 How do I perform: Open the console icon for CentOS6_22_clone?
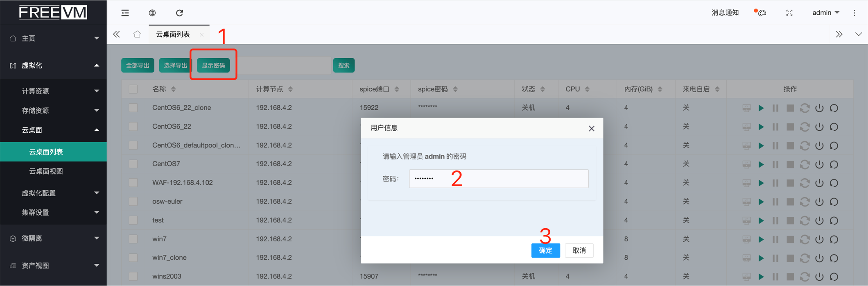pos(746,108)
